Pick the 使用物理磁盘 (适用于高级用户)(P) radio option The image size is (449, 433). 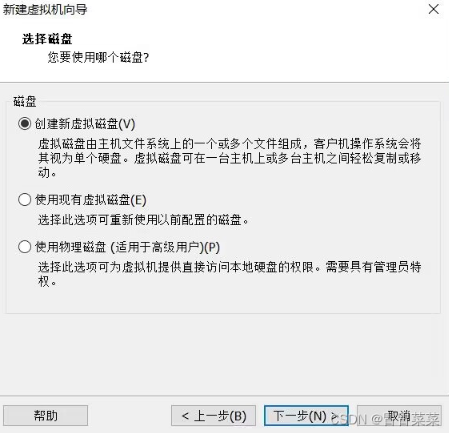25,247
